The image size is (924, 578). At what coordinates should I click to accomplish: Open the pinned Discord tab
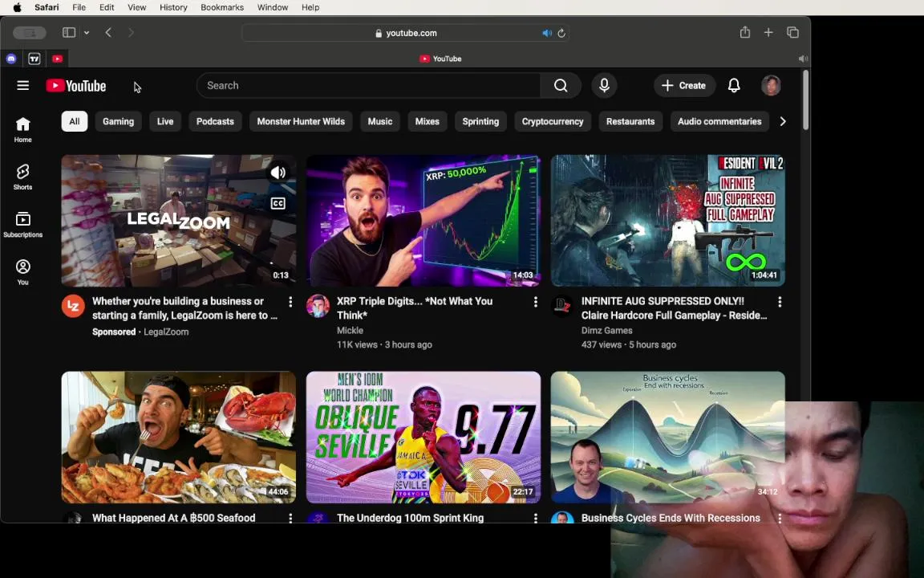point(11,59)
